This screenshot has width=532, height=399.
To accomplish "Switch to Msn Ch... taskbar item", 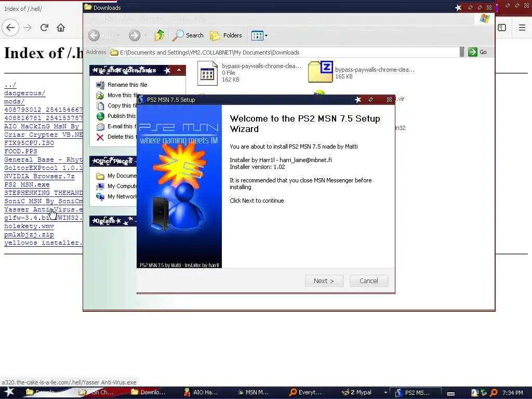I will [x=96, y=392].
